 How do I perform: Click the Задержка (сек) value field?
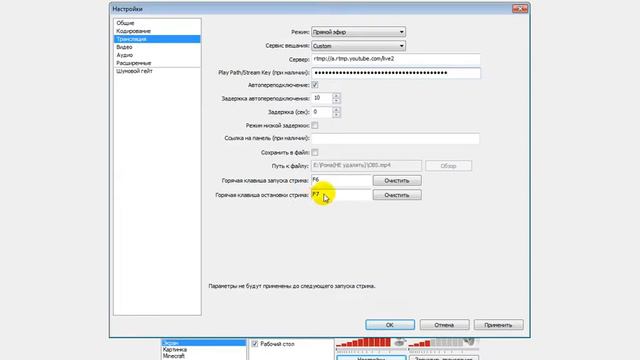pyautogui.click(x=322, y=112)
